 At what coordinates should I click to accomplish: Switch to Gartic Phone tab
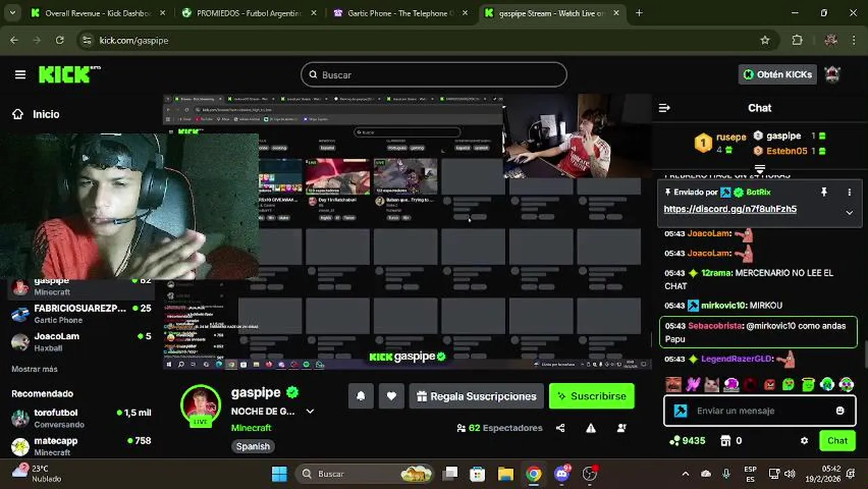click(401, 13)
